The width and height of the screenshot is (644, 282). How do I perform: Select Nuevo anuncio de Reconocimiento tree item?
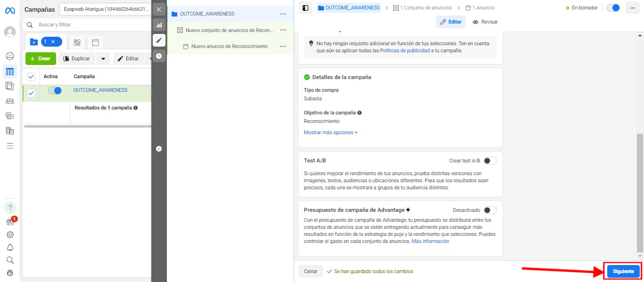tap(230, 46)
